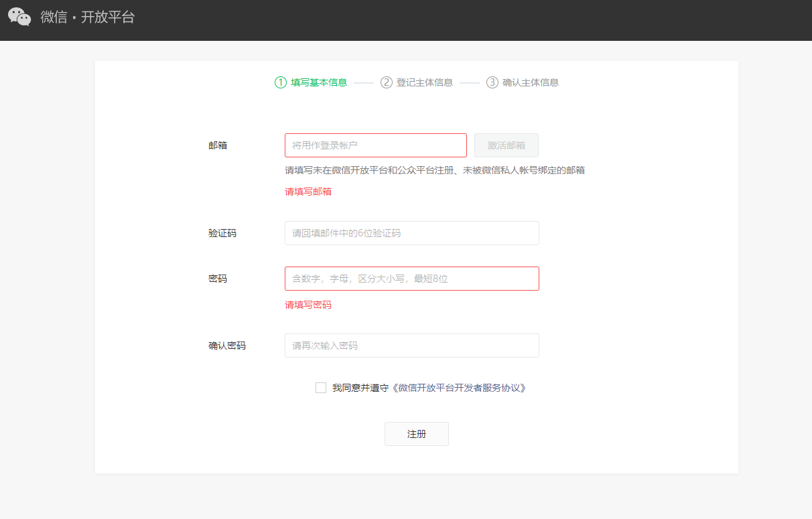
Task: Focus the 邮箱 email input field
Action: pyautogui.click(x=376, y=145)
